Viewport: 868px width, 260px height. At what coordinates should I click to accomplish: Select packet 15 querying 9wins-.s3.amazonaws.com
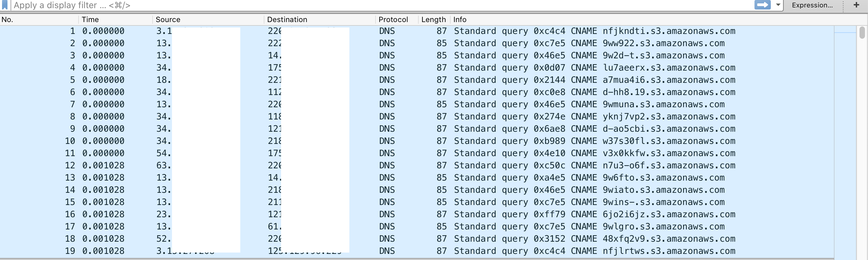tap(417, 202)
